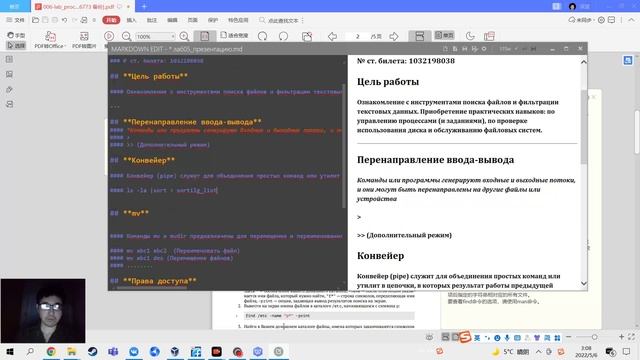Image resolution: width=640 pixels, height=360 pixels.
Task: Click the fullscreen icon at bottom right
Action: tap(631, 337)
